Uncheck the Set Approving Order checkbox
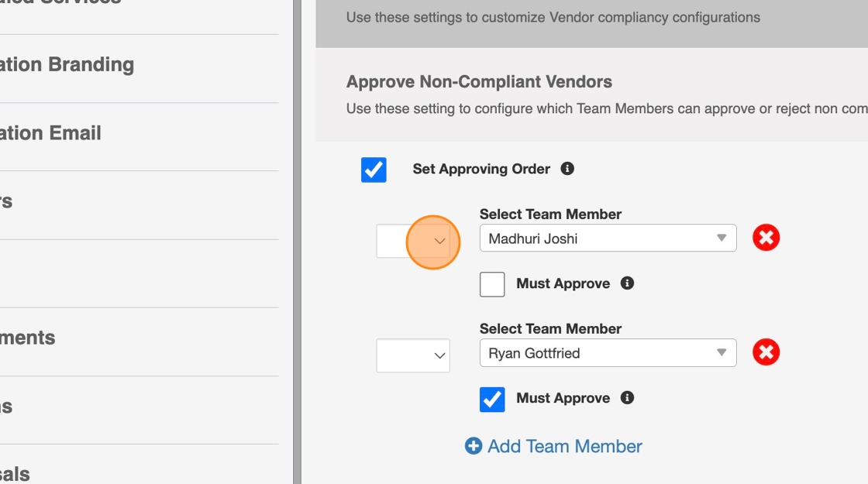This screenshot has width=868, height=484. pos(374,170)
